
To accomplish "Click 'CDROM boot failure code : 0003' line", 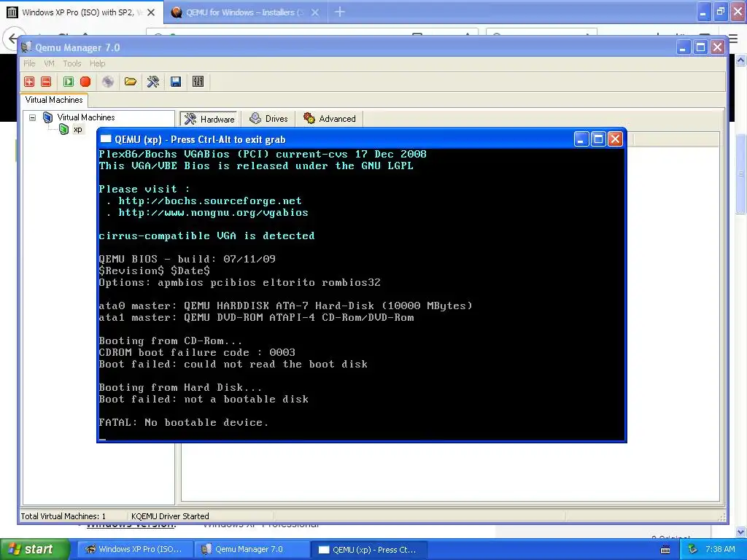I will tap(197, 352).
